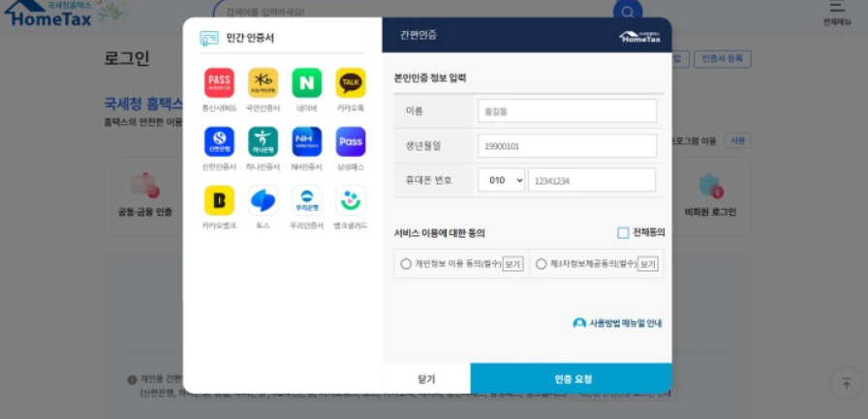Select 개인정보 이용 동의 radio button
This screenshot has height=419, width=868.
406,264
